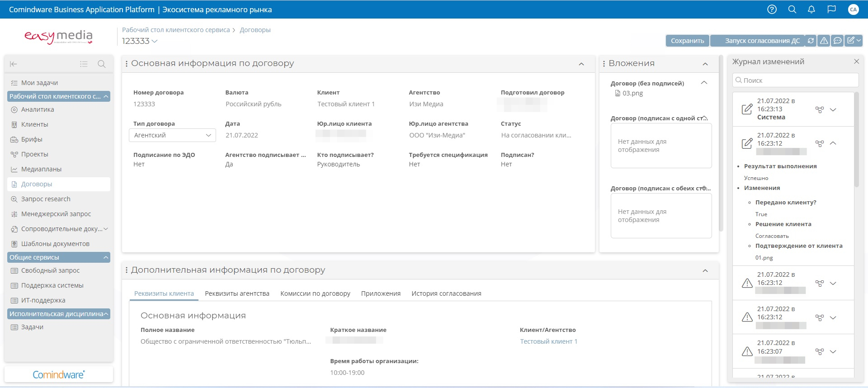
Task: Open the flag icon in top bar
Action: 831,9
